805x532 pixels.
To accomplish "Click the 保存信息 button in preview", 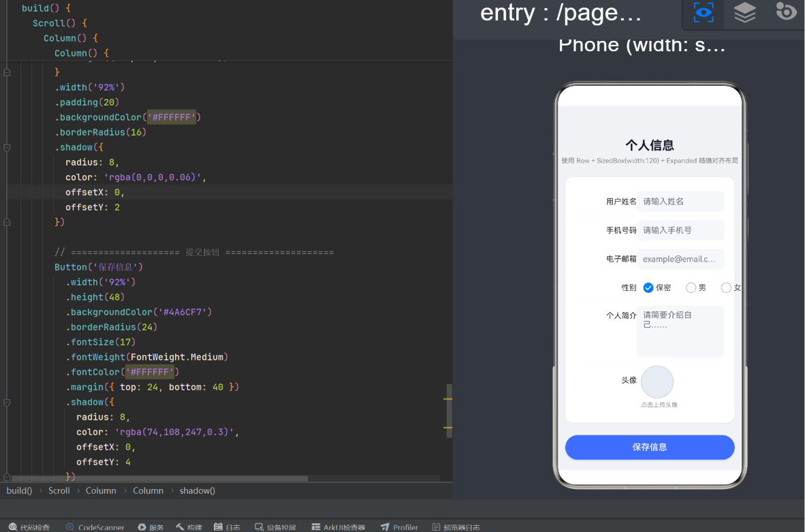I will tap(650, 448).
